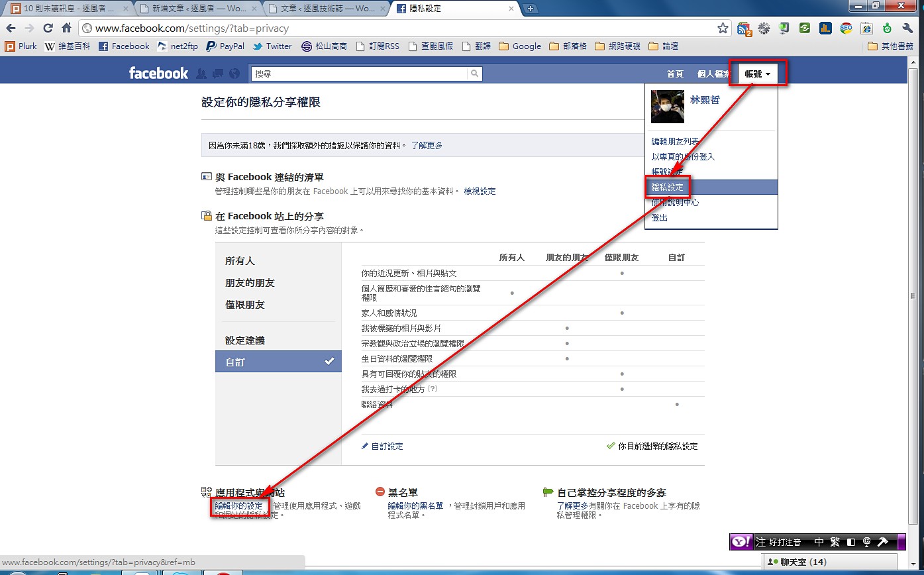This screenshot has width=924, height=575.
Task: Open the 松山高商 bookmark
Action: [324, 46]
